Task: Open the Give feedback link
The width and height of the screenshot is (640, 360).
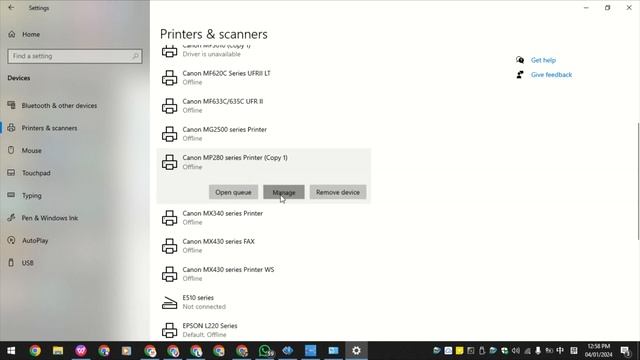Action: 551,75
